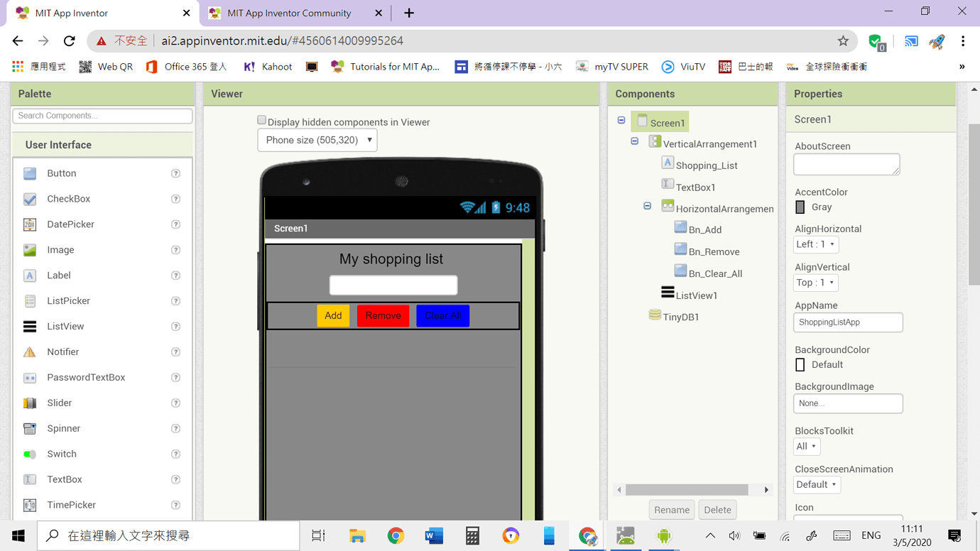Viewport: 980px width, 551px height.
Task: Click the AccentColor Gray swatch
Action: [800, 207]
